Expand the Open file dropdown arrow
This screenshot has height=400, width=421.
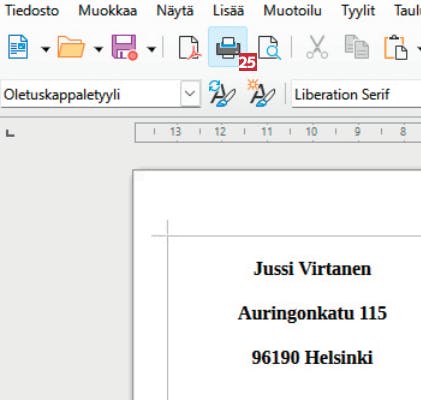click(98, 49)
